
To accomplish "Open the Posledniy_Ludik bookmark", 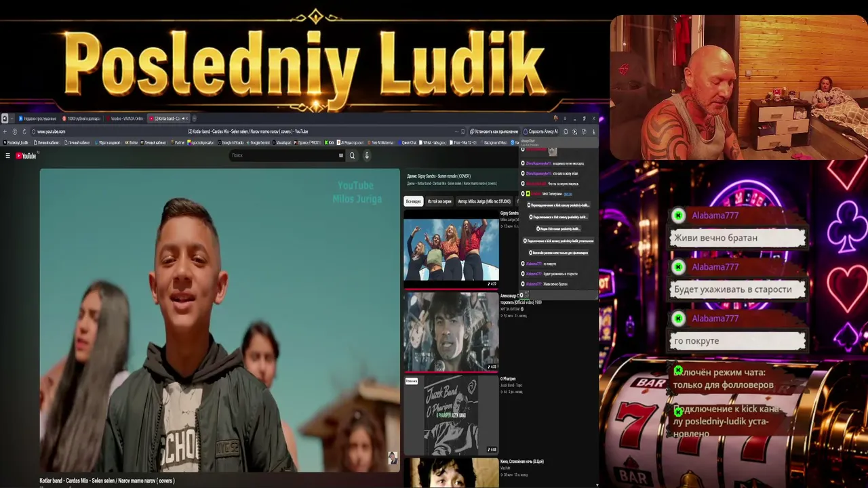I will [16, 143].
